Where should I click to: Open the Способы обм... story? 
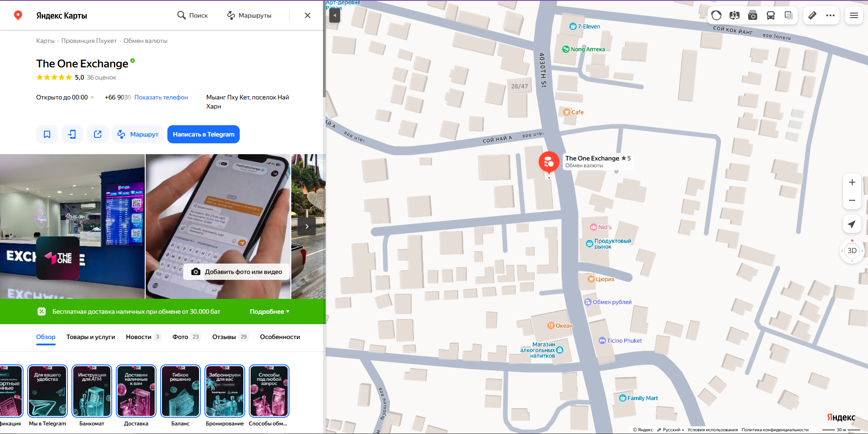click(x=269, y=396)
